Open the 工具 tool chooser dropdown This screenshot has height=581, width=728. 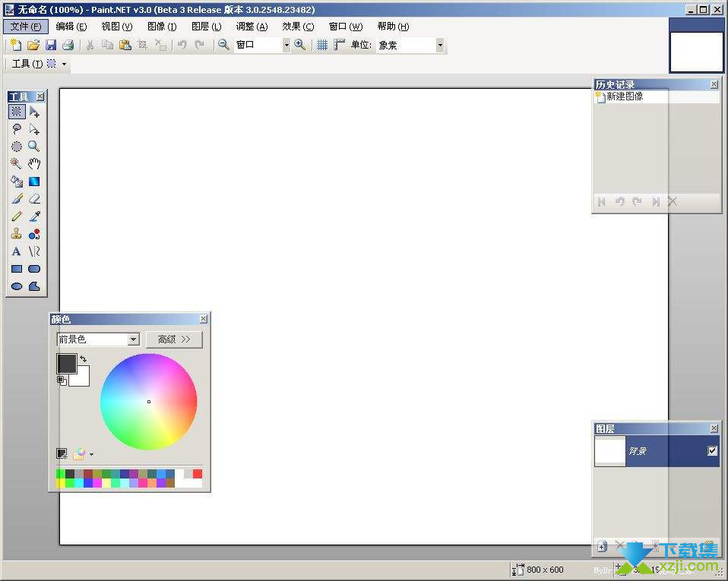(64, 64)
